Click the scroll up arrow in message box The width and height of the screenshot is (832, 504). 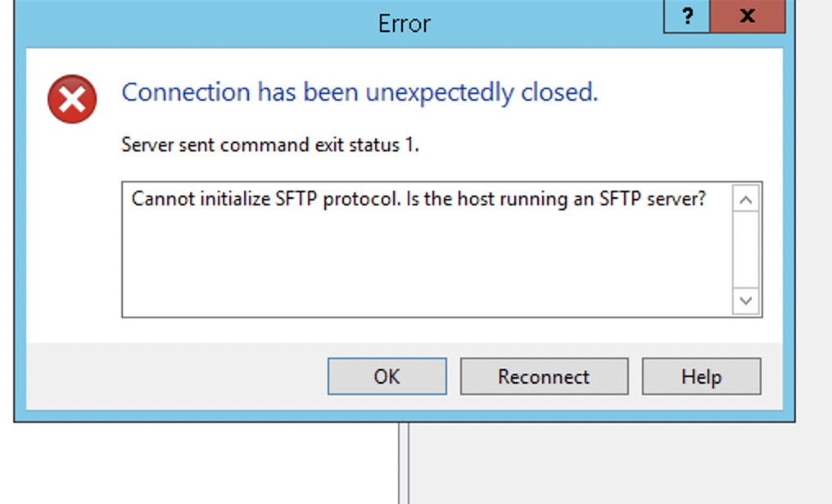745,199
